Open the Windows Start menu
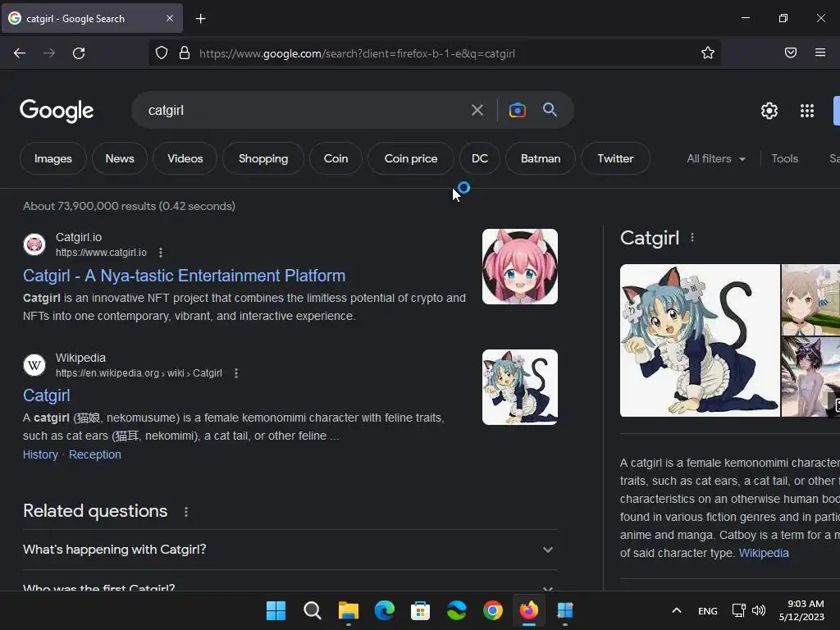 point(276,610)
